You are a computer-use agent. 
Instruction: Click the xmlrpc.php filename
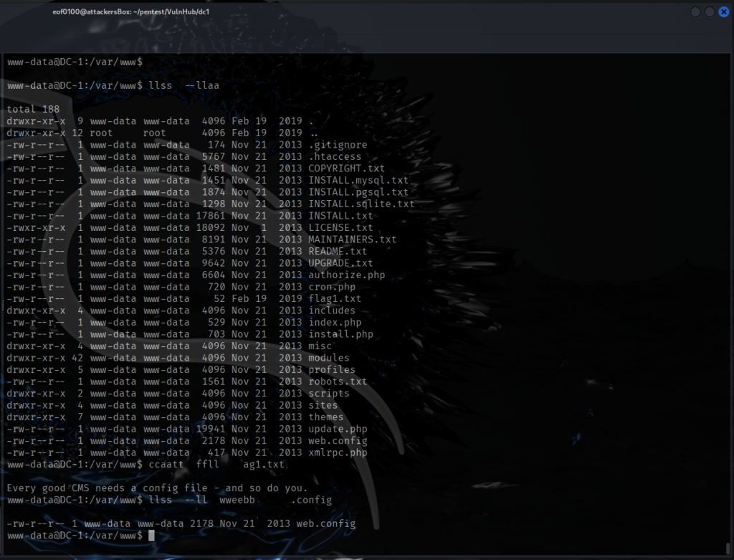coord(338,452)
